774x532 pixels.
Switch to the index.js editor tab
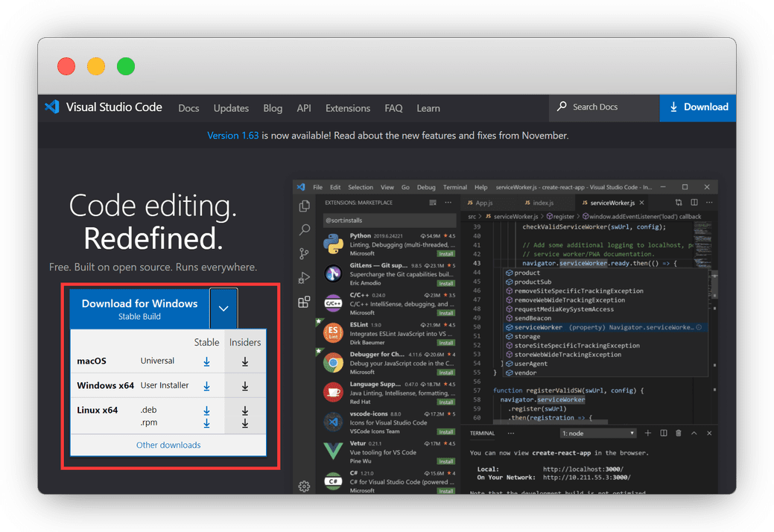(539, 203)
